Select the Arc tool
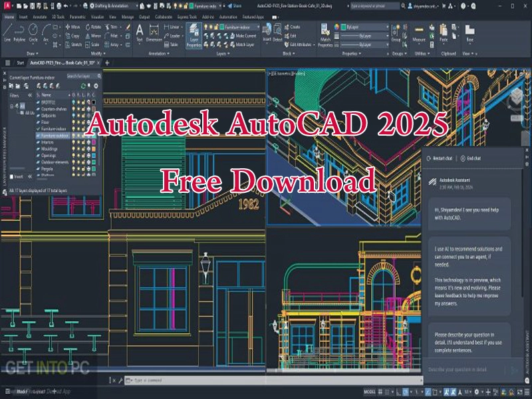The width and height of the screenshot is (532, 399). 46,33
